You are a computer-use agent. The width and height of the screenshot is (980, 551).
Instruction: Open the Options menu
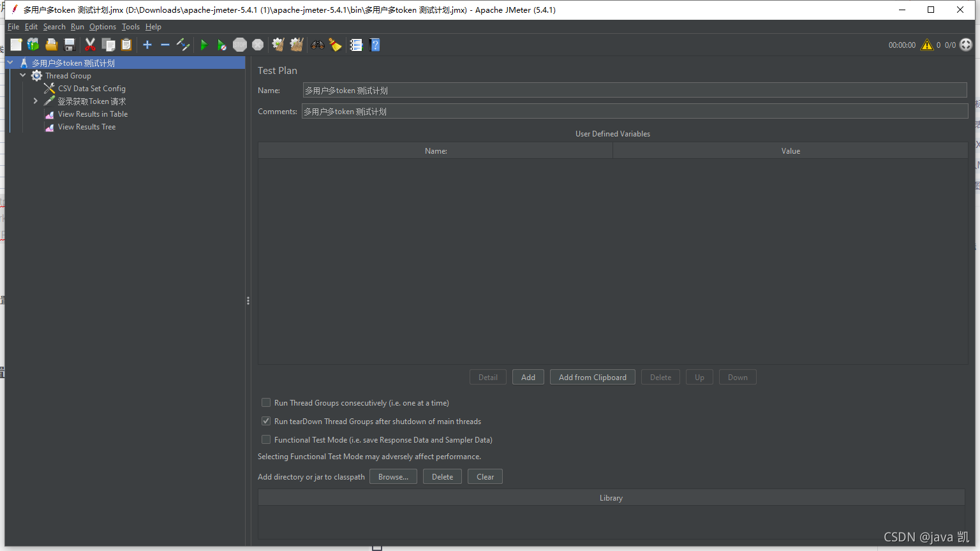(103, 27)
